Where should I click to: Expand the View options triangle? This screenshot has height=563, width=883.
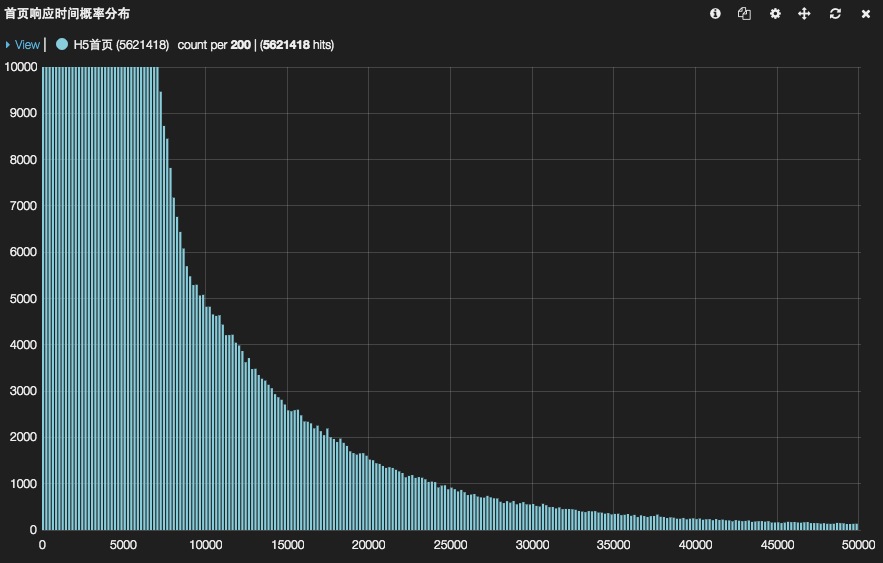coord(8,44)
